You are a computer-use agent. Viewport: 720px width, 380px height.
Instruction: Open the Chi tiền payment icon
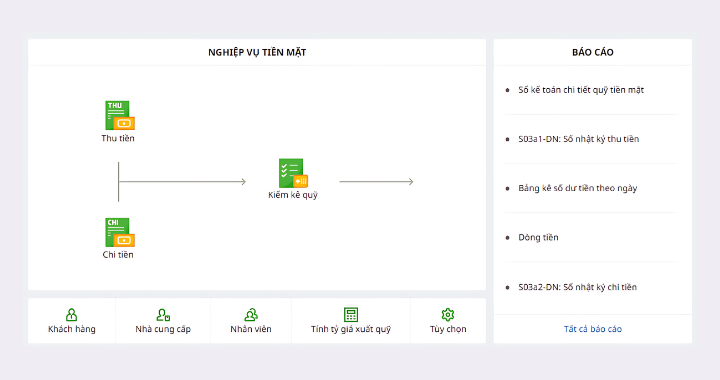click(x=120, y=233)
